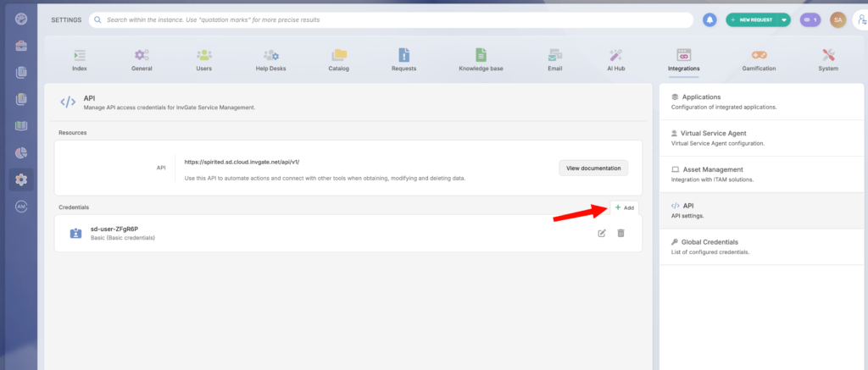Select the Integrations settings tab
Viewport: 868px width, 370px height.
[x=684, y=61]
